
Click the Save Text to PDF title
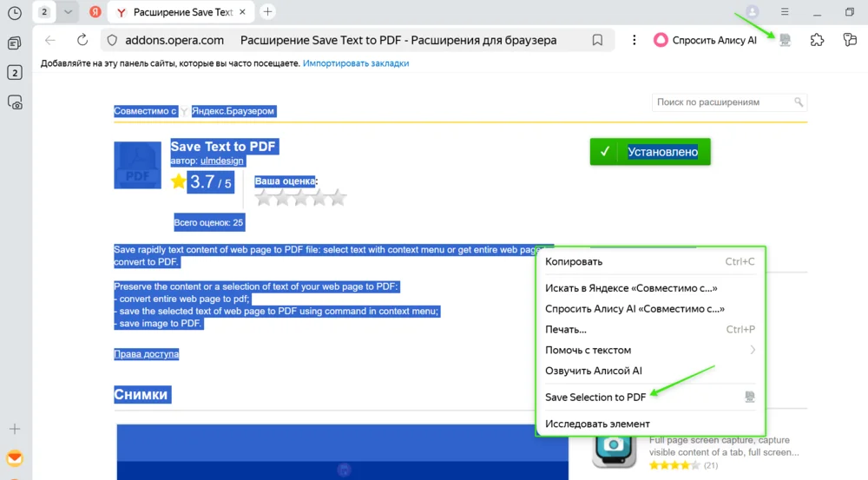(x=223, y=146)
